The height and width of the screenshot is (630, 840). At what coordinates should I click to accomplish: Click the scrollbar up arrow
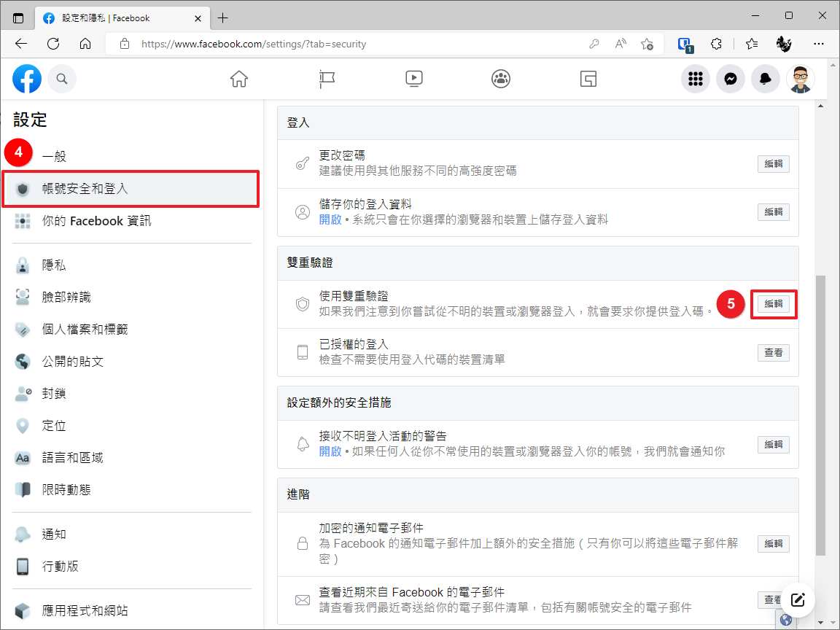pos(820,106)
